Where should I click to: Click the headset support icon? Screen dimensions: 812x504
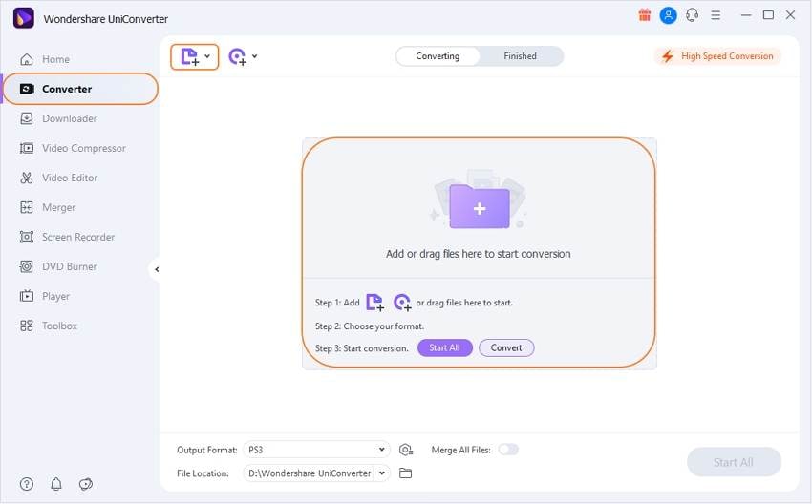(x=692, y=15)
